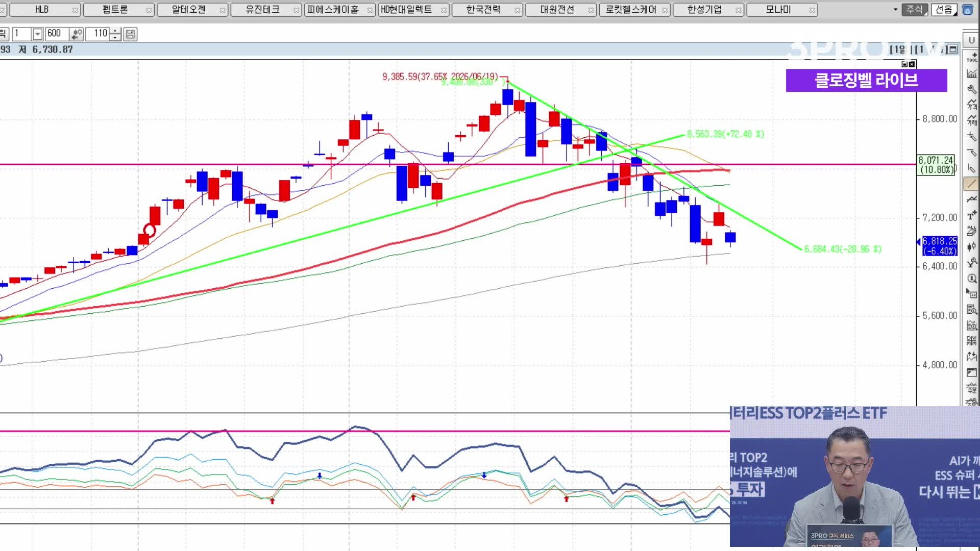
Task: Click the 가격 price indicator icon
Action: 971,105
